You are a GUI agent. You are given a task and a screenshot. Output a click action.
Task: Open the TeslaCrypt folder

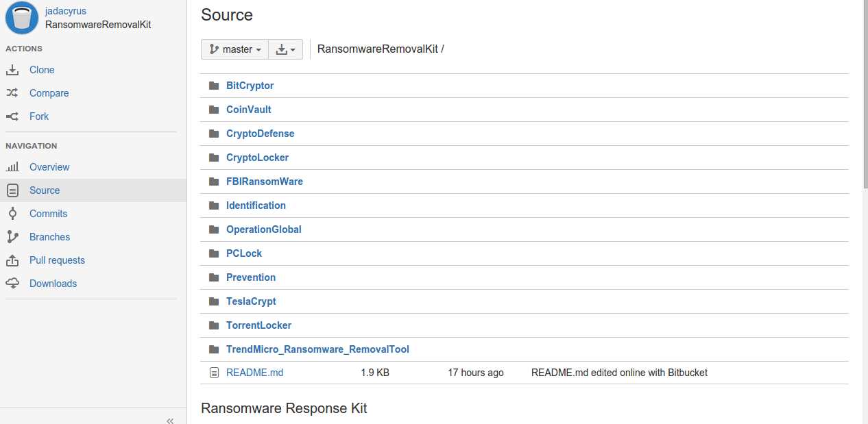251,301
